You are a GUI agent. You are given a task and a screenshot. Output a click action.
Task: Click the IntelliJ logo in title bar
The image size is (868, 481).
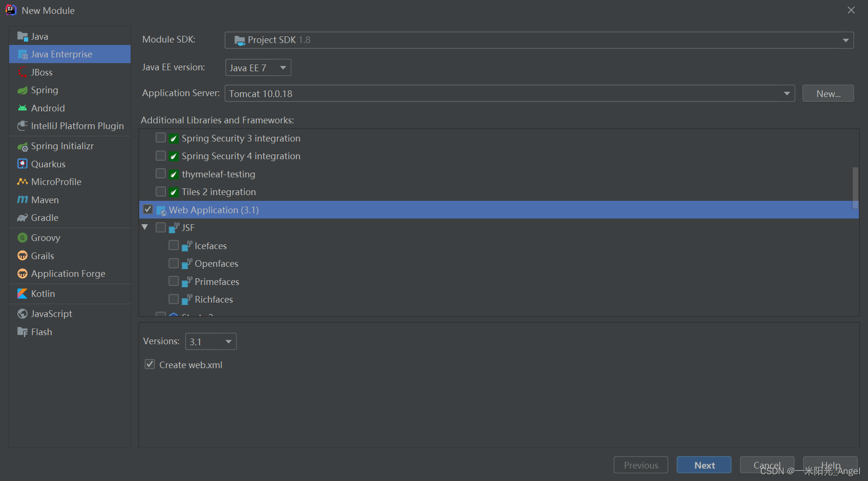pos(11,10)
